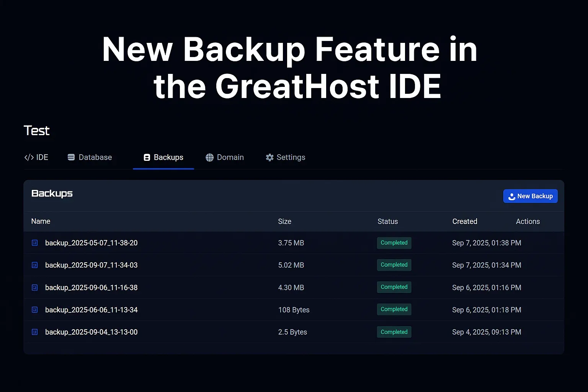Click the file icon beside backup_2025-09-07_11-34-03

(34, 265)
